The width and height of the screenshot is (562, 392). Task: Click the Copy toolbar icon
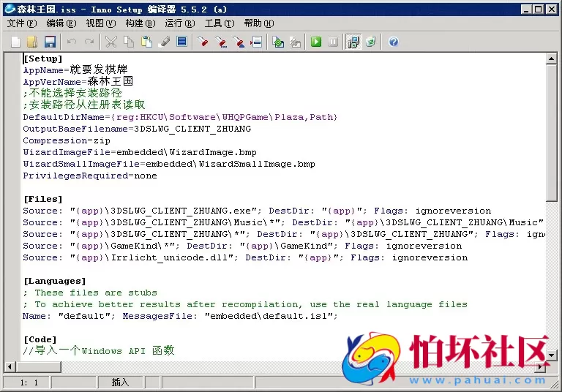tap(129, 42)
